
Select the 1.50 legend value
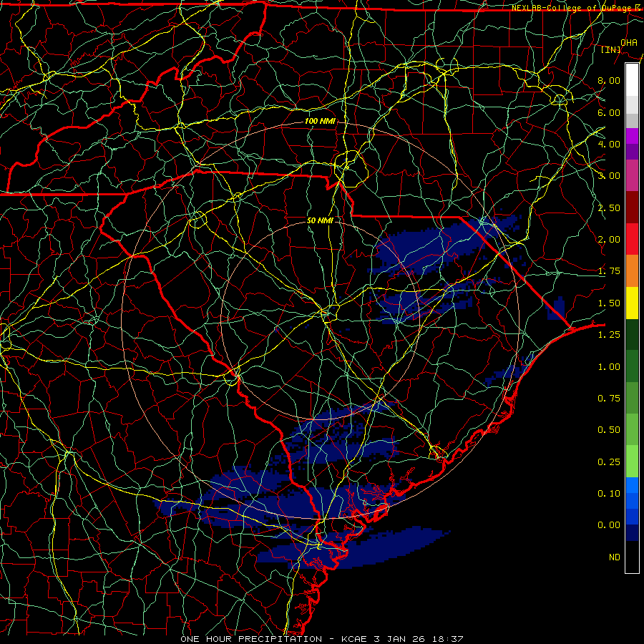tap(609, 303)
